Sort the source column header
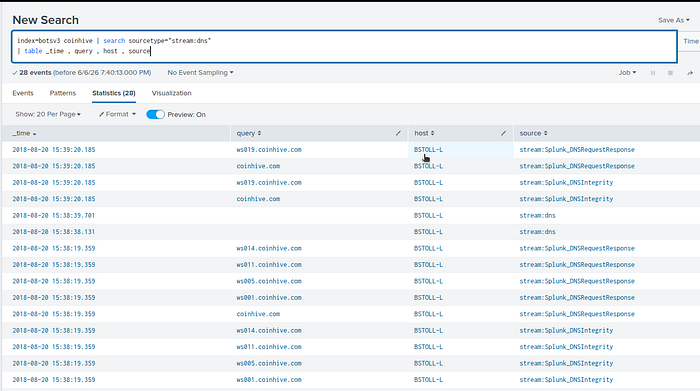This screenshot has height=391, width=700. 533,133
